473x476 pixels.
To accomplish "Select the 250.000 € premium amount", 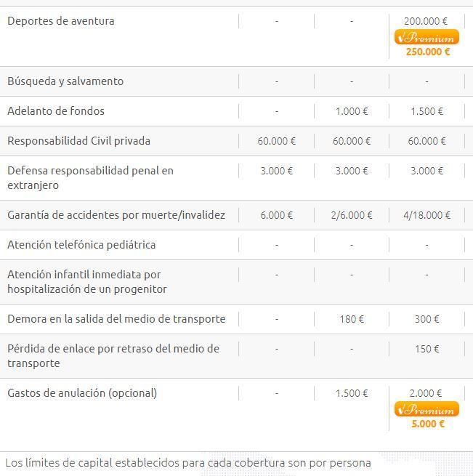I will tap(427, 52).
